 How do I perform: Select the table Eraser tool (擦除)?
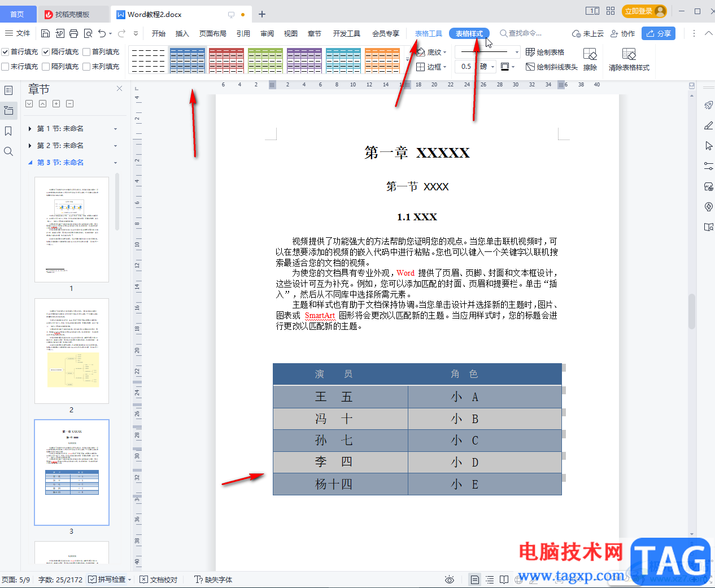pos(590,59)
